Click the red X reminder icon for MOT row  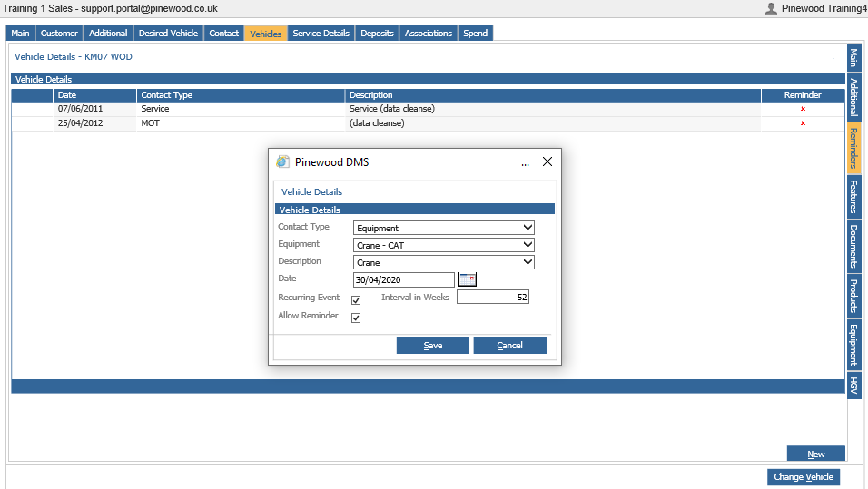803,123
